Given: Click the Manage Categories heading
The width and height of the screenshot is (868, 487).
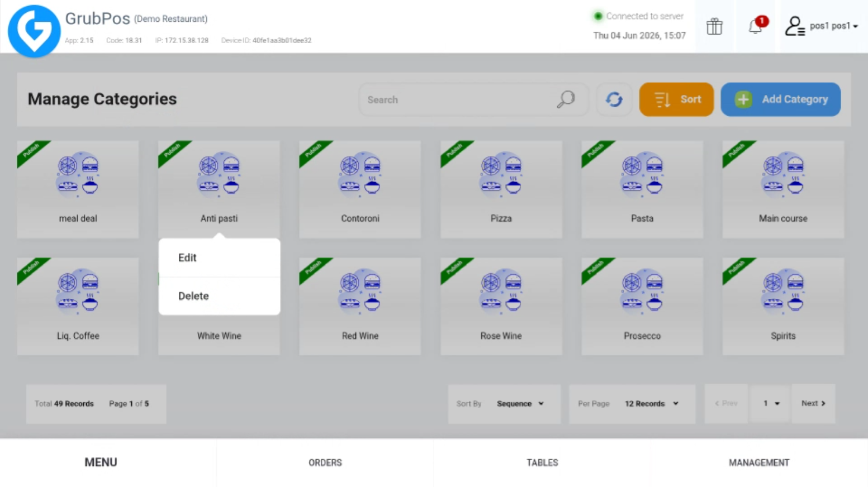Looking at the screenshot, I should tap(102, 99).
